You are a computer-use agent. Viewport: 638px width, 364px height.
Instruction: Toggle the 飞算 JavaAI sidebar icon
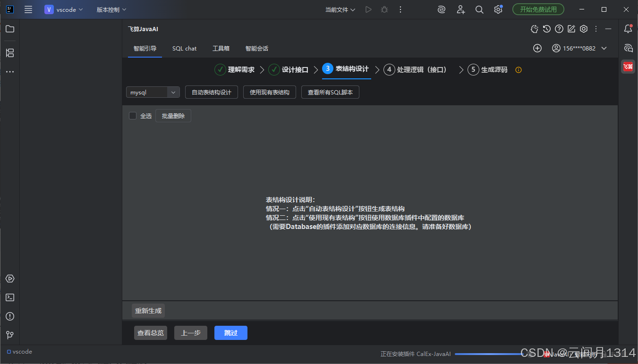click(628, 67)
